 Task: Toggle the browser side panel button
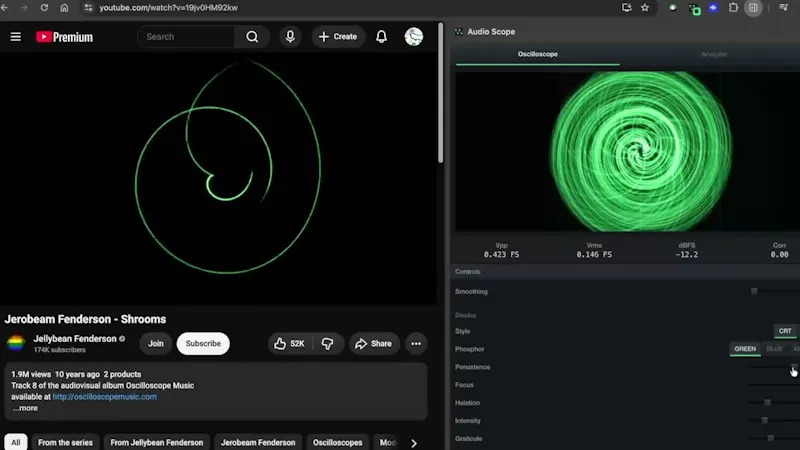[x=753, y=8]
